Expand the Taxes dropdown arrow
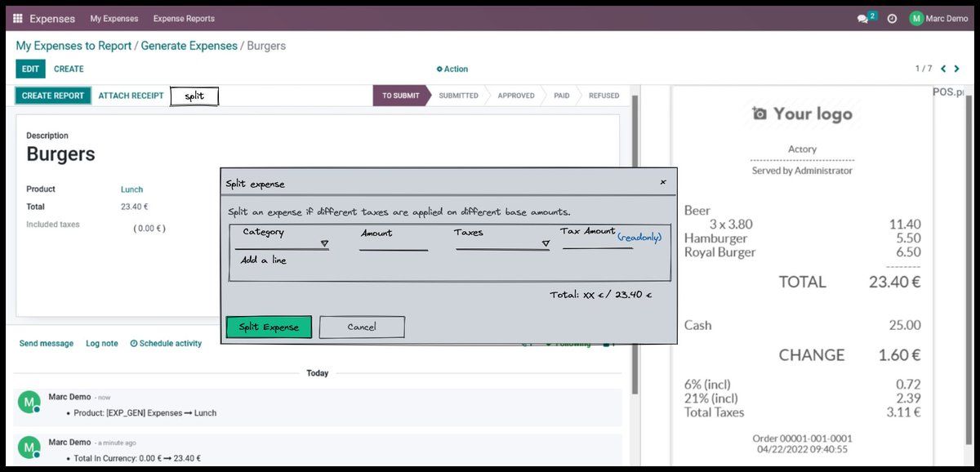980x472 pixels. (x=546, y=243)
